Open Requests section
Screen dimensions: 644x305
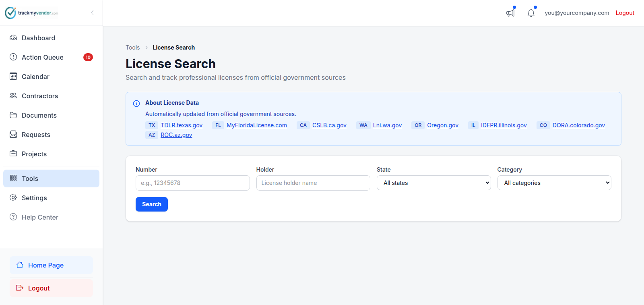(51, 135)
